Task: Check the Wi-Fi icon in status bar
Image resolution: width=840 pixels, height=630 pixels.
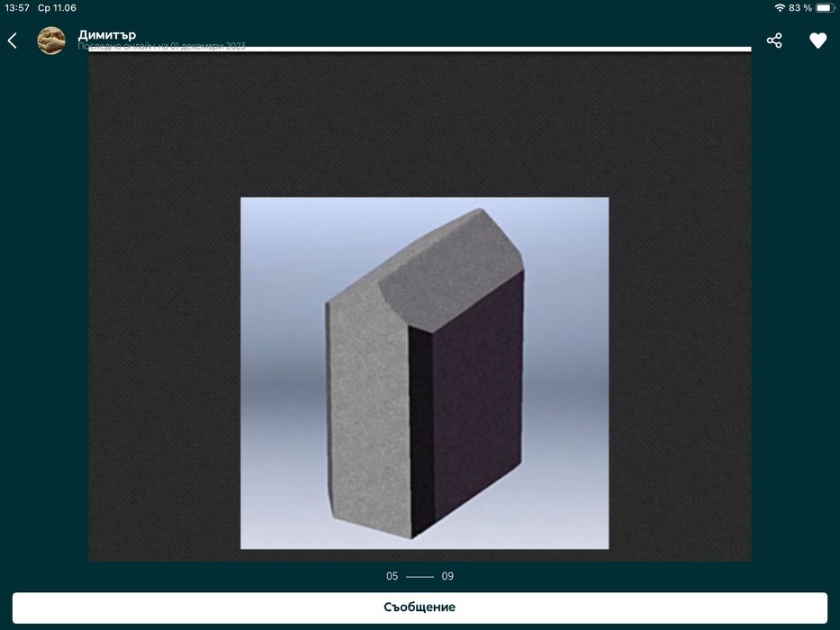Action: pyautogui.click(x=780, y=8)
